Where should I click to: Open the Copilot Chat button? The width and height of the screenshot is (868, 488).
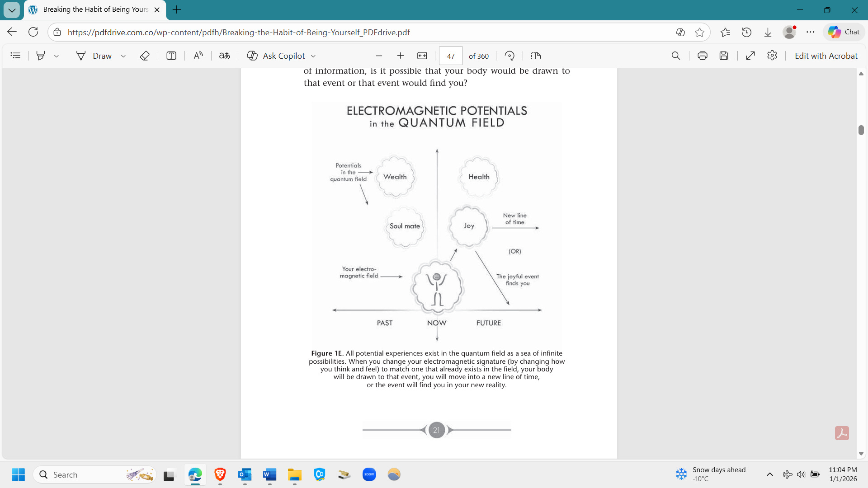tap(844, 32)
